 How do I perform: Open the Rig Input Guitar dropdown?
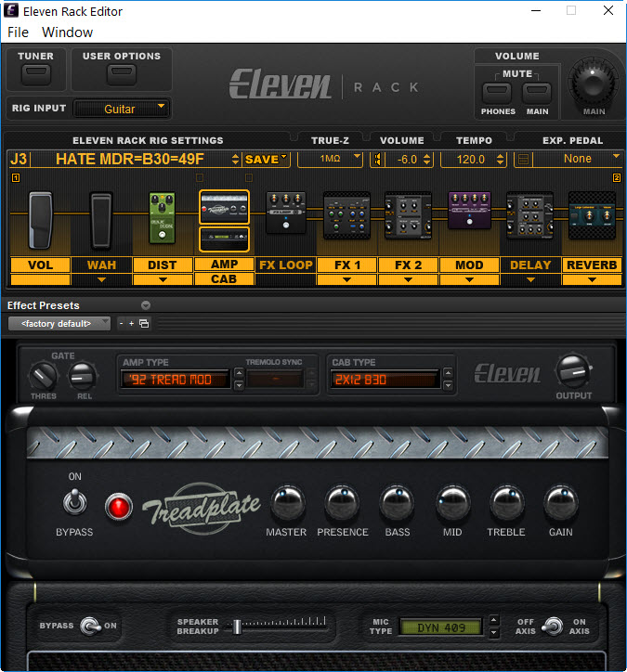click(x=122, y=109)
